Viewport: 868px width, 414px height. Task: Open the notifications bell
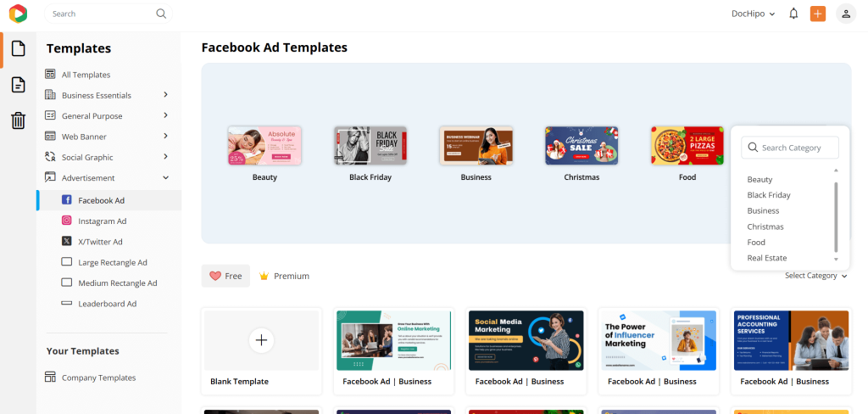pos(793,14)
